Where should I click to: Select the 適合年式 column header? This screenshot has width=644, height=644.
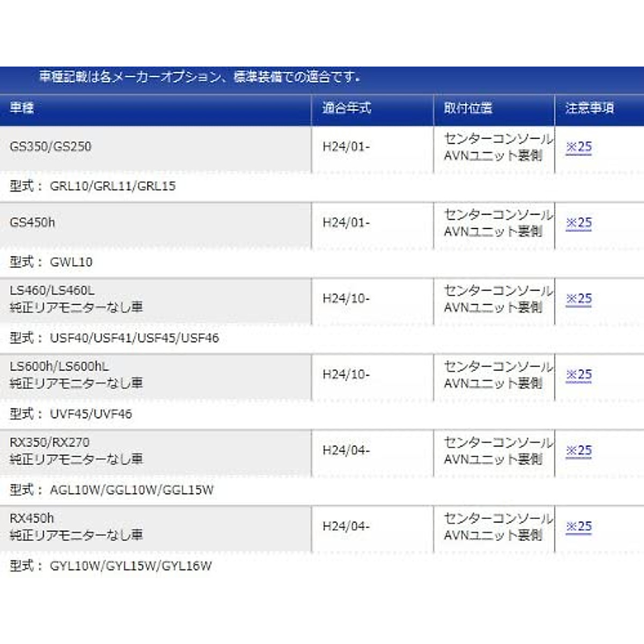(346, 108)
